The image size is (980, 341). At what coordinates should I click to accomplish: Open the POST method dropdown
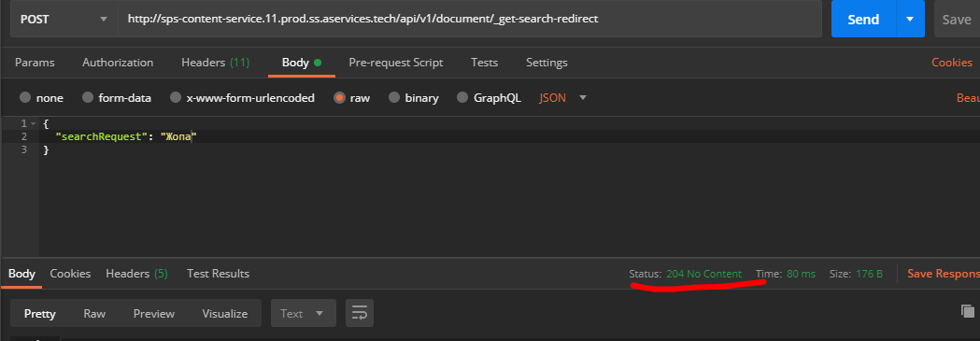pos(64,19)
